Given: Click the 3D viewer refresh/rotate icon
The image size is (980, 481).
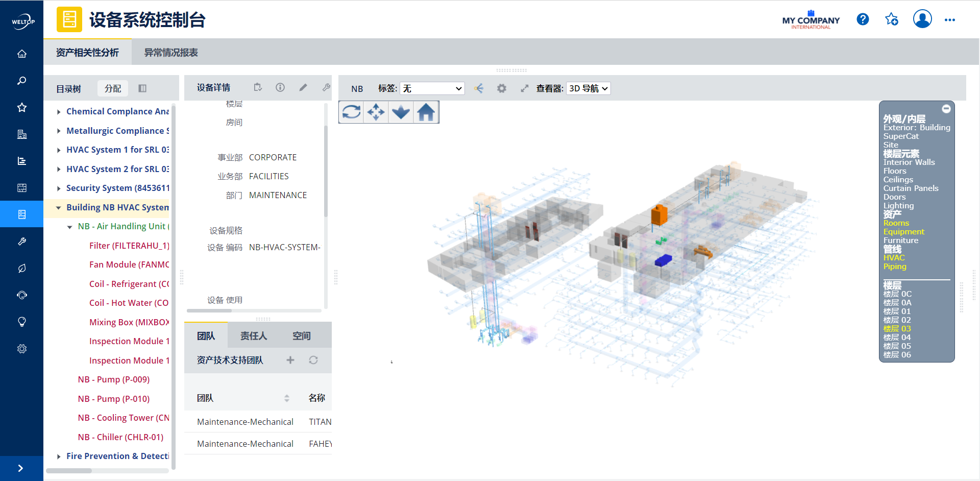Looking at the screenshot, I should pos(351,112).
